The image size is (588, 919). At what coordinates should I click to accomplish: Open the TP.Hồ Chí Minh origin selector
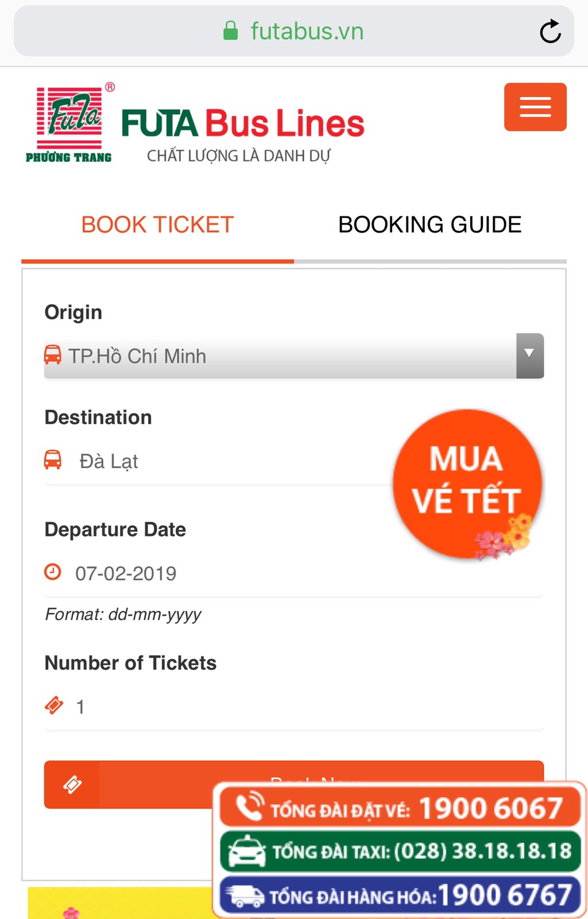pos(276,356)
